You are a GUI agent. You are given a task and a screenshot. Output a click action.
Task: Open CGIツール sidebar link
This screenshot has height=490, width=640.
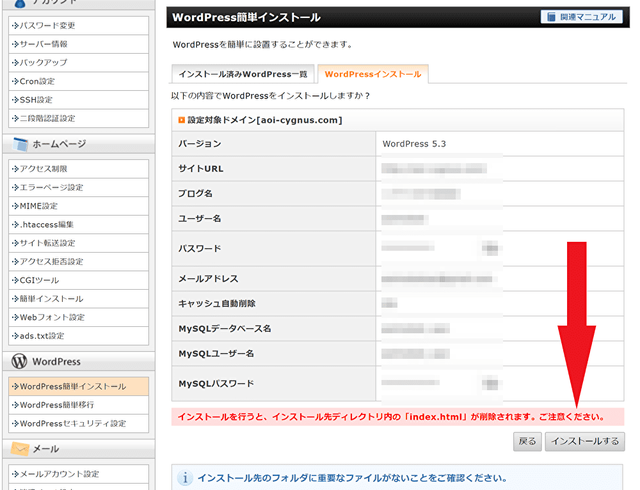78,280
